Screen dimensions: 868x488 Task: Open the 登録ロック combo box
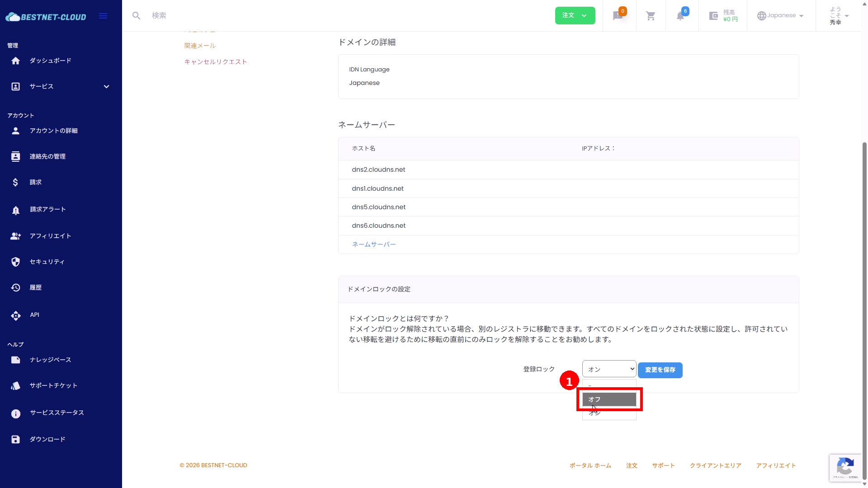(609, 369)
